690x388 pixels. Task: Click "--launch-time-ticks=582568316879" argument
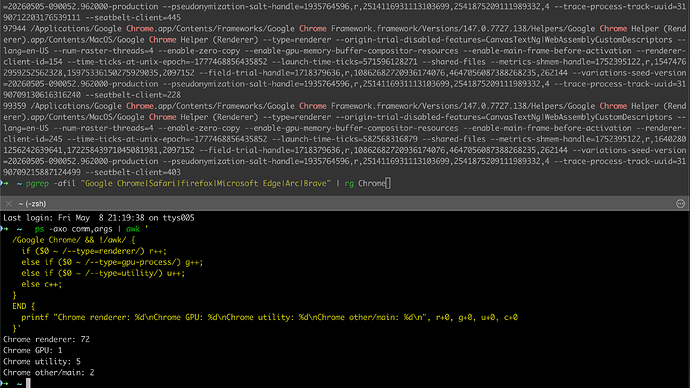coord(345,139)
